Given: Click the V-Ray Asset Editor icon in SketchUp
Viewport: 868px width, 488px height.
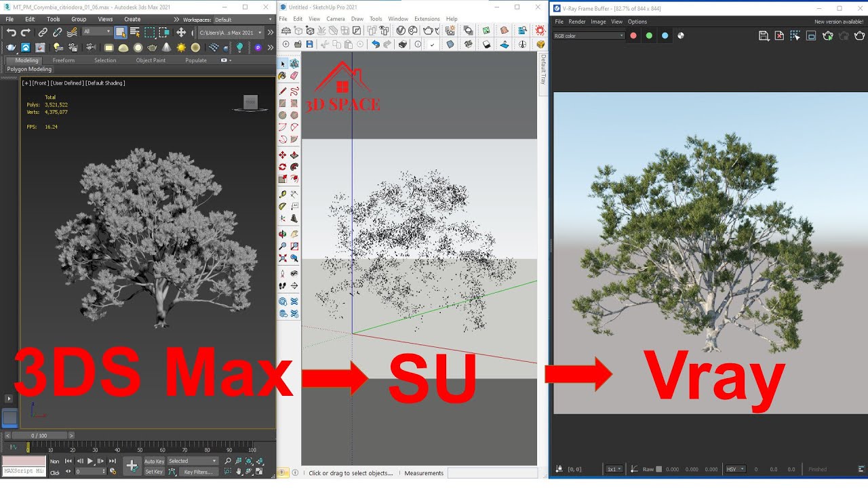Looking at the screenshot, I should tap(401, 30).
